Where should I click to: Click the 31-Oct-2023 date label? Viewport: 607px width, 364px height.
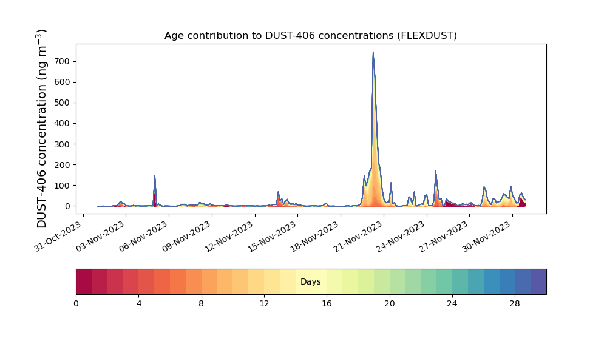click(x=58, y=237)
